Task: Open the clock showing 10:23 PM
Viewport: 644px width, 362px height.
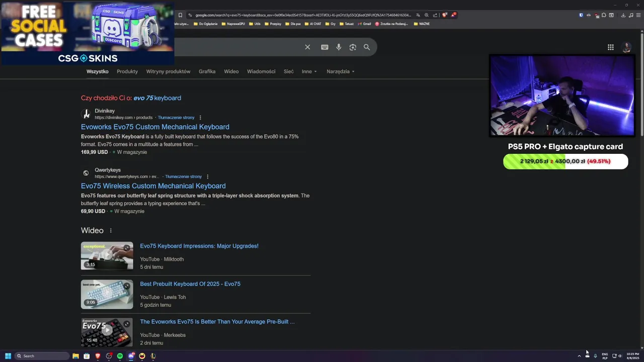Action: point(632,356)
